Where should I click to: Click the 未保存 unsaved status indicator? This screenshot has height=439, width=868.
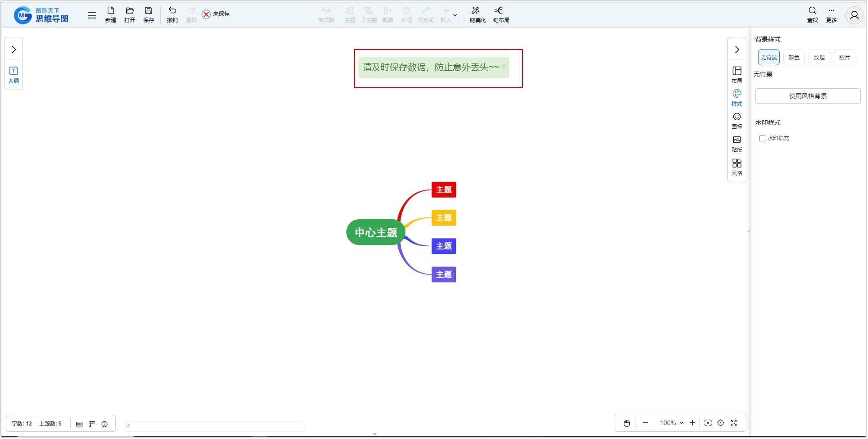coord(216,14)
